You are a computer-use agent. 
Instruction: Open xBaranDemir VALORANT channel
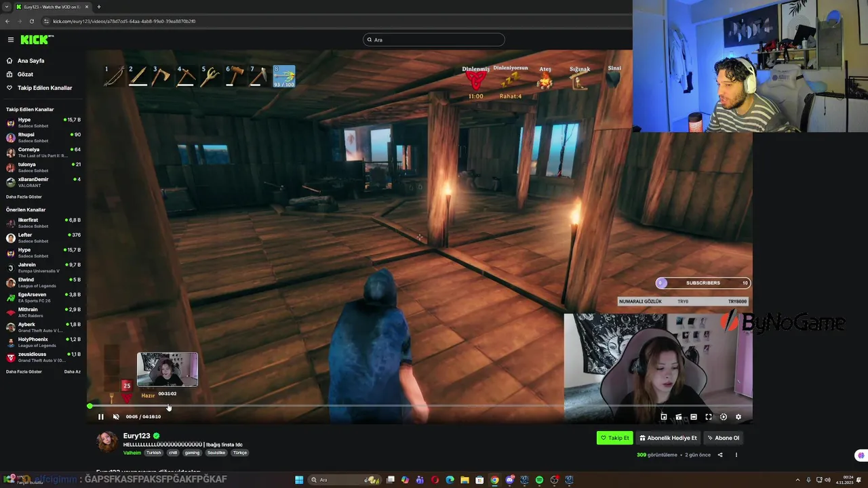point(43,182)
